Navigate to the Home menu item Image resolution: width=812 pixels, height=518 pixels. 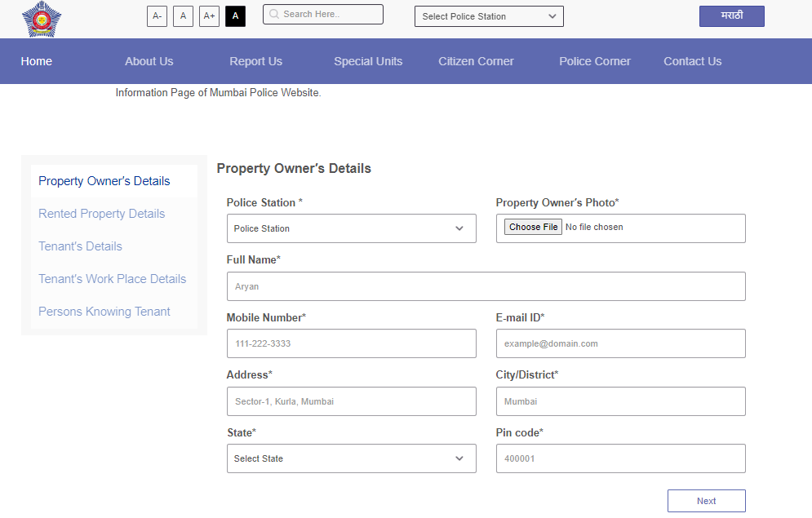coord(36,60)
